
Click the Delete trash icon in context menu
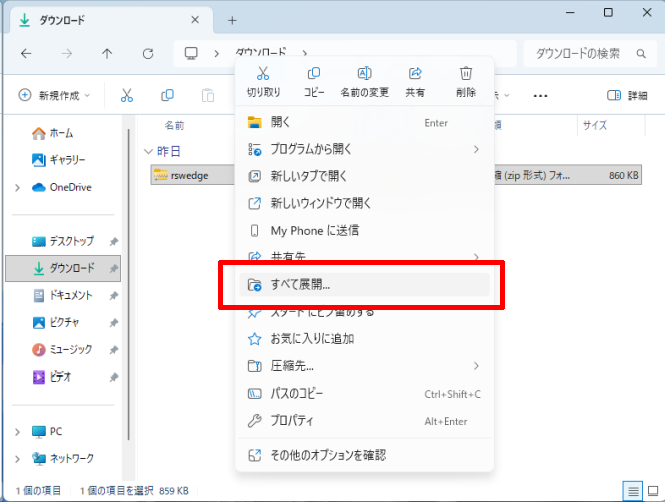point(466,74)
